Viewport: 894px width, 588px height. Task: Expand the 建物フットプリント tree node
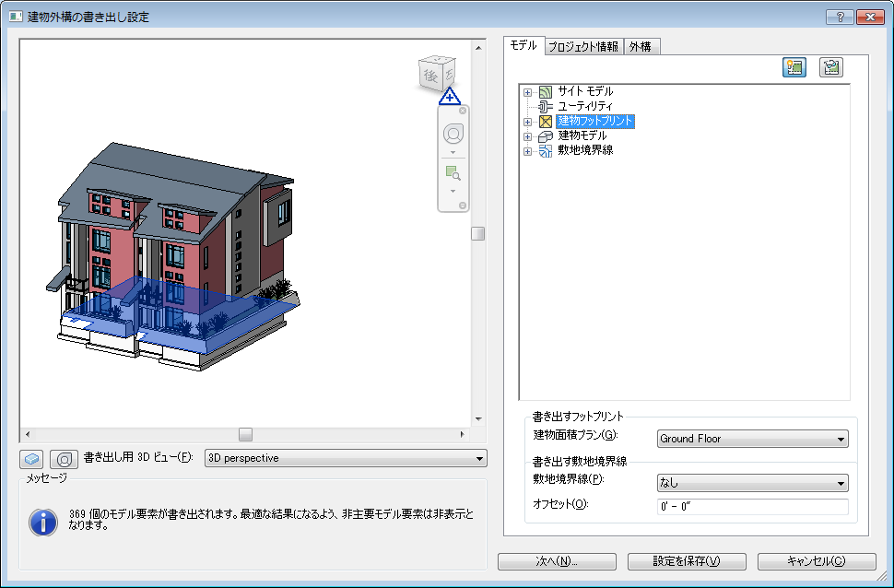[x=527, y=122]
